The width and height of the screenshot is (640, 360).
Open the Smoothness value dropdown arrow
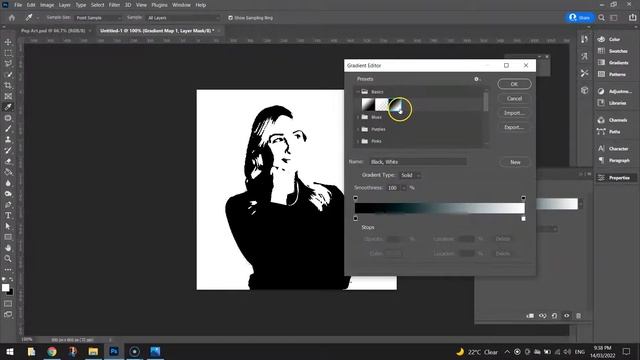404,188
